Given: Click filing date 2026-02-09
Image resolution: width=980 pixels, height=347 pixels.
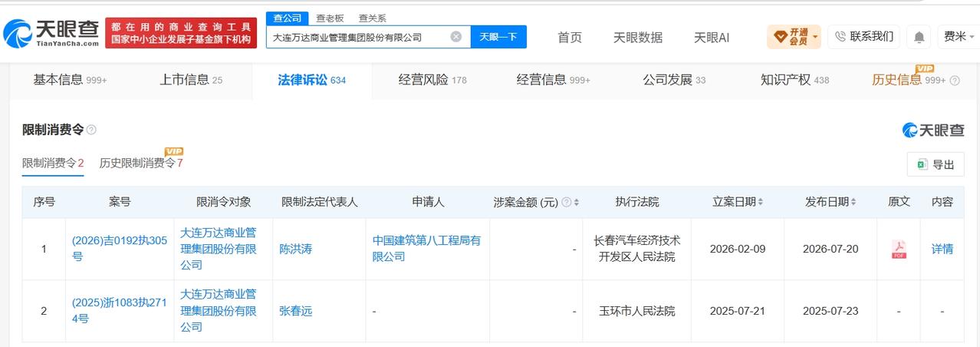Looking at the screenshot, I should 738,249.
